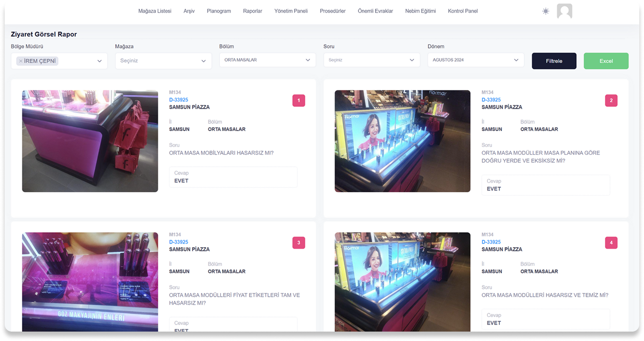
Task: Open the Yönetim Paneli menu
Action: coord(291,11)
